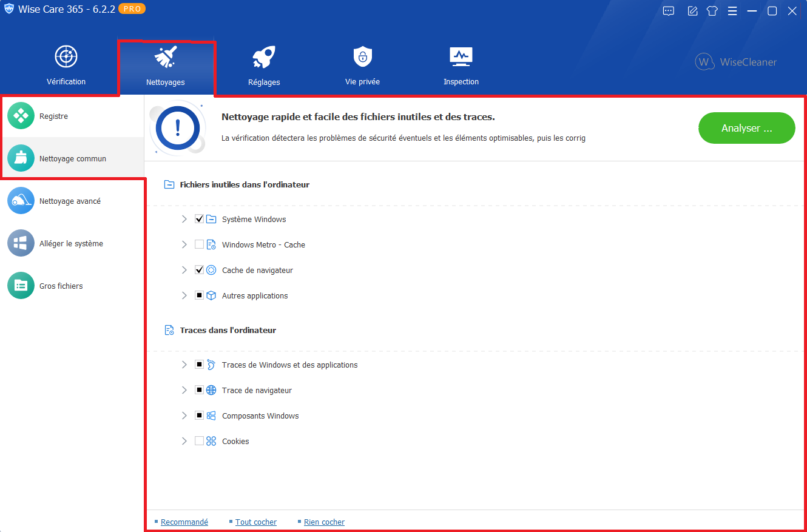Click the large exclamation status icon

click(x=178, y=127)
